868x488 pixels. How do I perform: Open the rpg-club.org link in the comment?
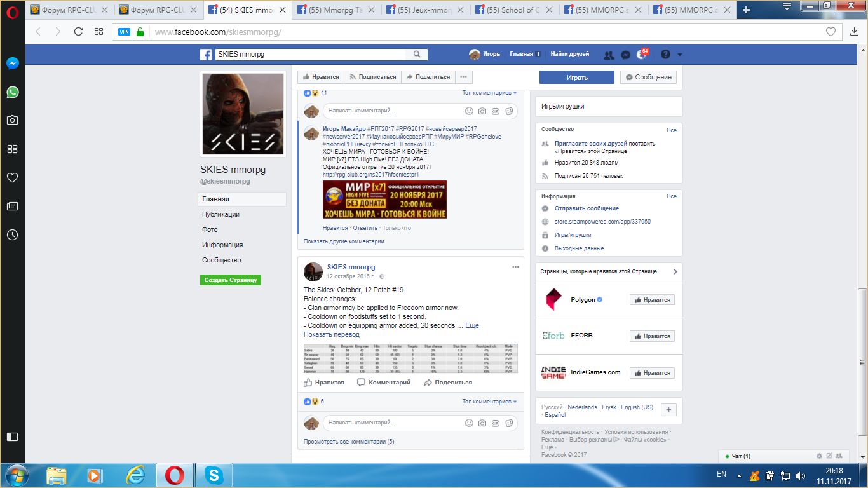(370, 175)
